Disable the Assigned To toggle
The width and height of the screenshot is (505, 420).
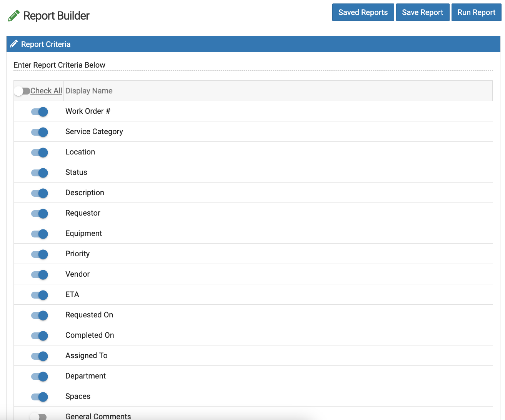click(40, 356)
